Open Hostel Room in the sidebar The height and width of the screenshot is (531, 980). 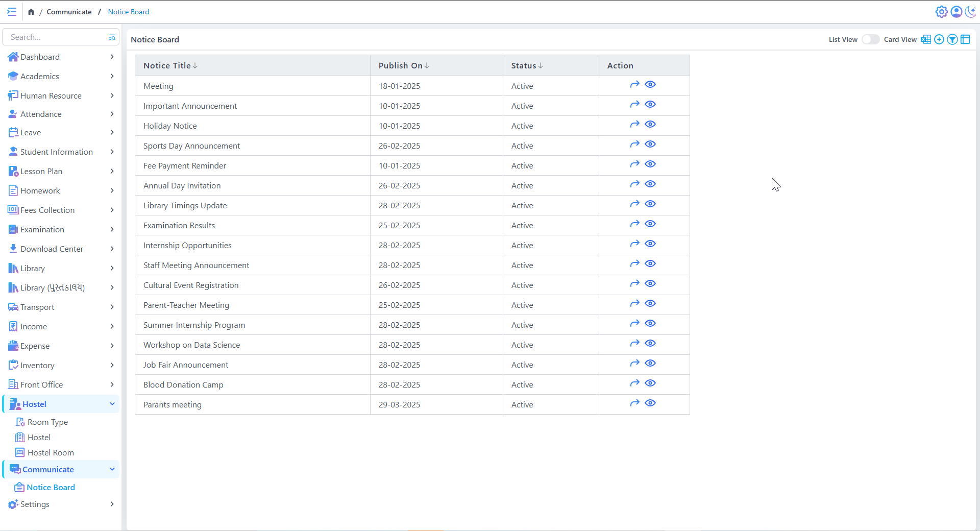(51, 453)
